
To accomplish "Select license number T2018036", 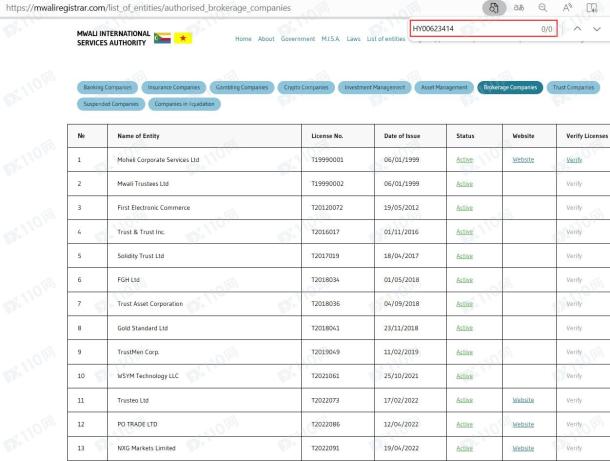I will pyautogui.click(x=326, y=304).
